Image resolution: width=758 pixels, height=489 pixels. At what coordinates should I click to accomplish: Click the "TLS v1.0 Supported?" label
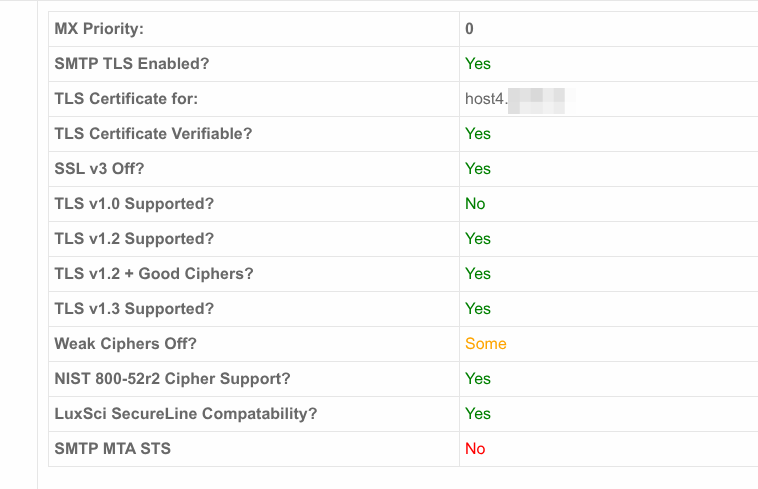click(x=134, y=204)
